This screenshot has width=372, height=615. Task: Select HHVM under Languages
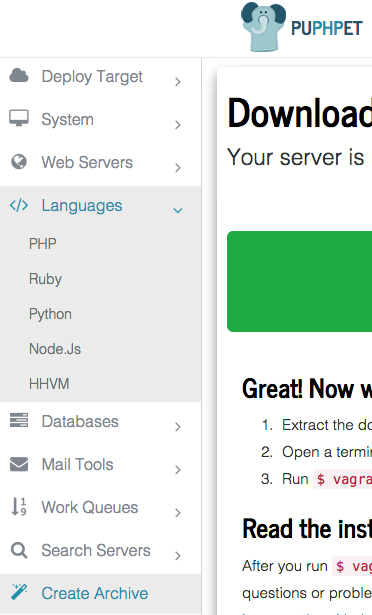coord(49,384)
